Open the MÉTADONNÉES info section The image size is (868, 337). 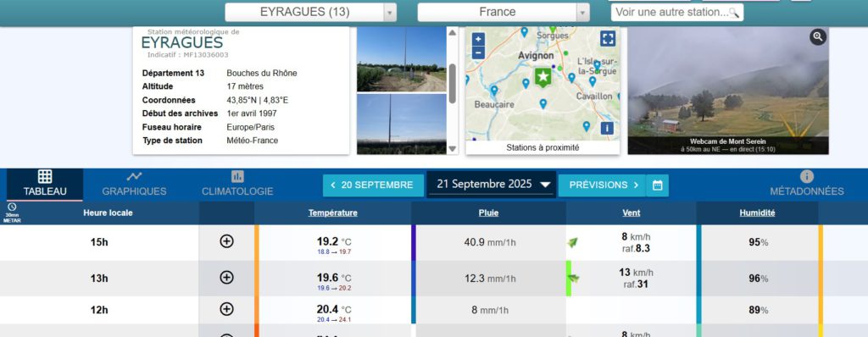pos(807,185)
